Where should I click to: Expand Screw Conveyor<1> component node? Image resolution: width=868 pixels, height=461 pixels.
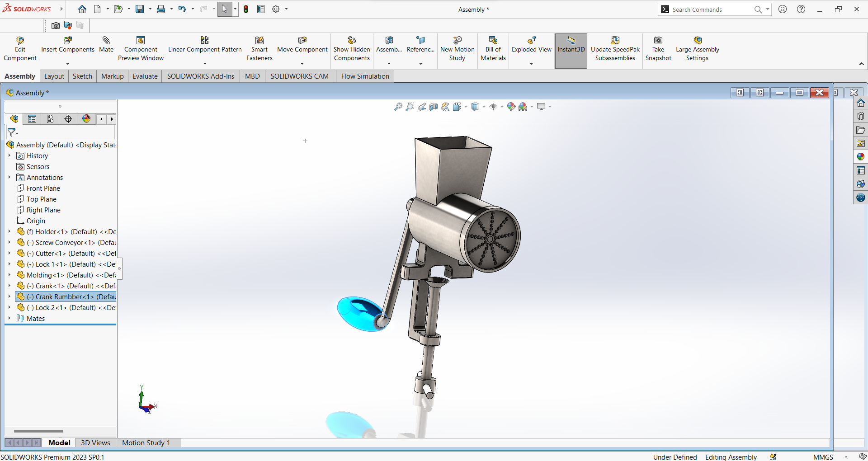(x=9, y=242)
